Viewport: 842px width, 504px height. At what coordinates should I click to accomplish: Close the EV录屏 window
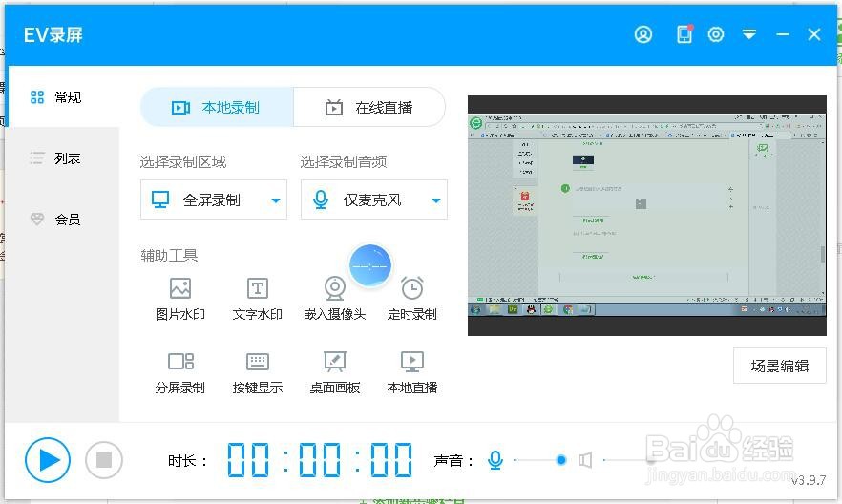(x=814, y=35)
